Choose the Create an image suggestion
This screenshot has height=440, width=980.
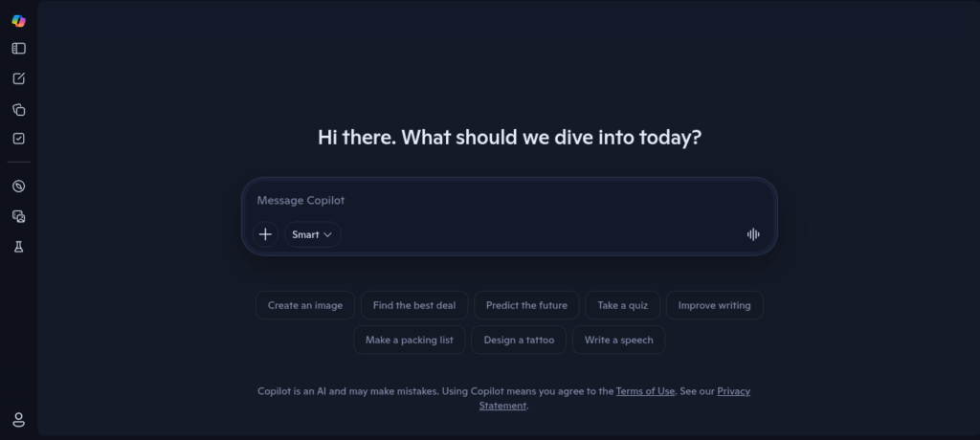(305, 305)
